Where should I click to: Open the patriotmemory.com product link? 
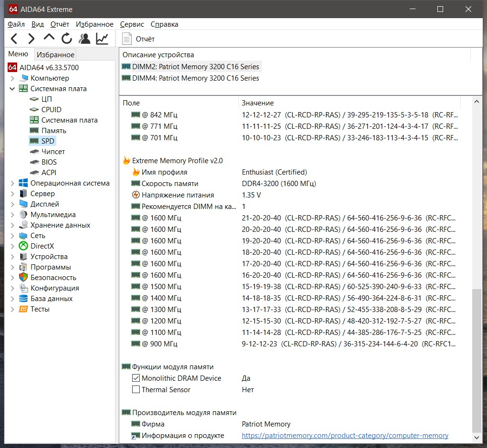click(345, 436)
